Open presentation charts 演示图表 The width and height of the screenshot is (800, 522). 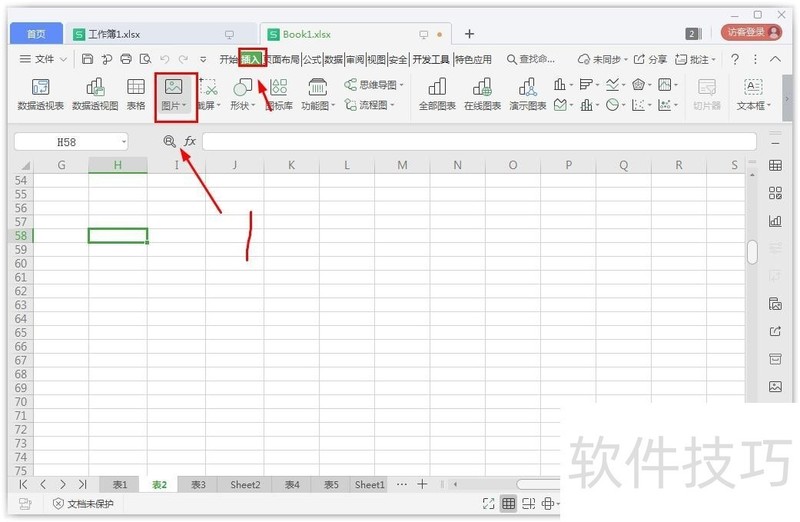coord(528,94)
